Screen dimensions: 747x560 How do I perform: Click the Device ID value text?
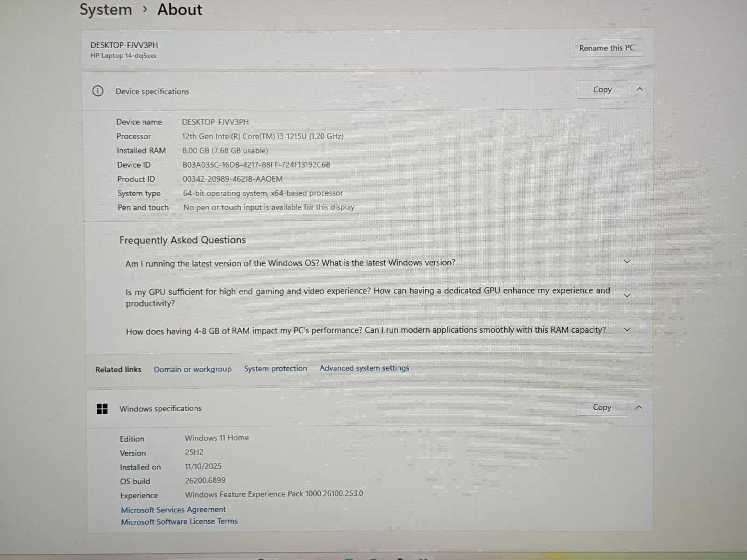(x=256, y=165)
